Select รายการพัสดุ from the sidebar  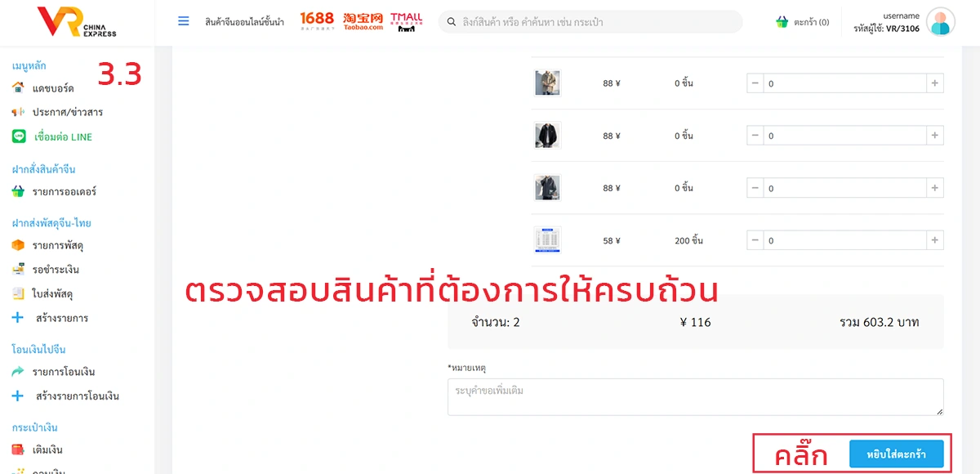58,245
